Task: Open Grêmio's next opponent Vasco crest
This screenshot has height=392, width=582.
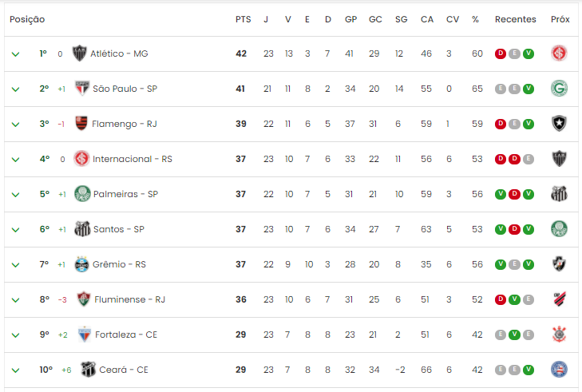Action: coord(559,264)
